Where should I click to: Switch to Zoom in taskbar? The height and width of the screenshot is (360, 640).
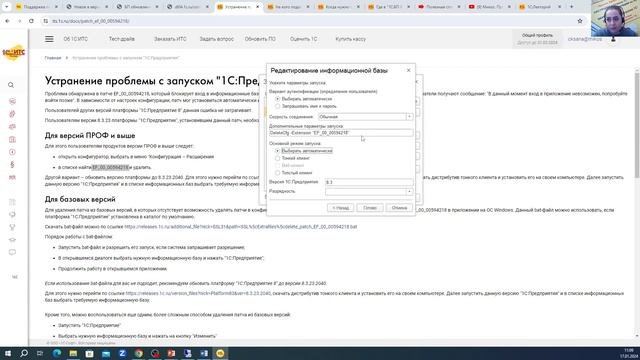click(x=122, y=353)
